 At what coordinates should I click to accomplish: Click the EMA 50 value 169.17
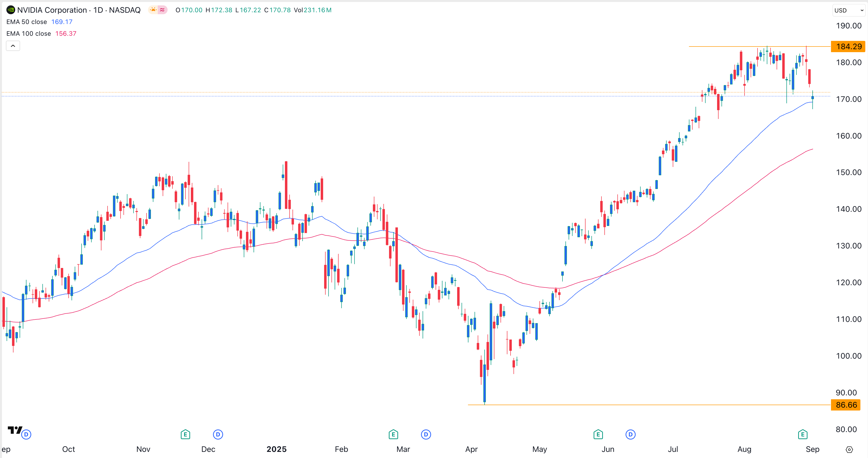pos(62,22)
